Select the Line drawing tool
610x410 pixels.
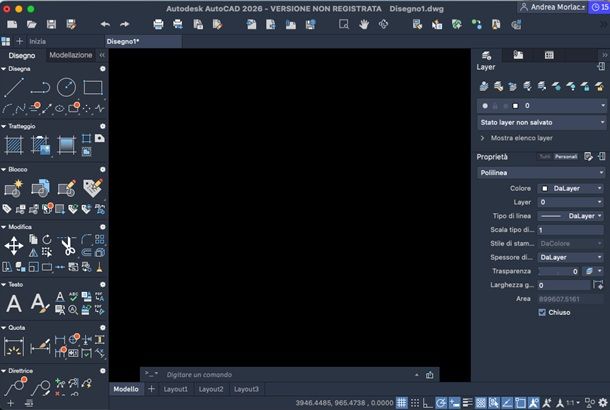click(14, 87)
